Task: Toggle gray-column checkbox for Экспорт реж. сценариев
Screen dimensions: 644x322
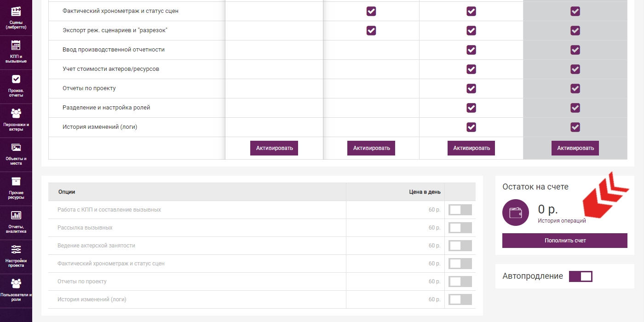Action: [575, 30]
